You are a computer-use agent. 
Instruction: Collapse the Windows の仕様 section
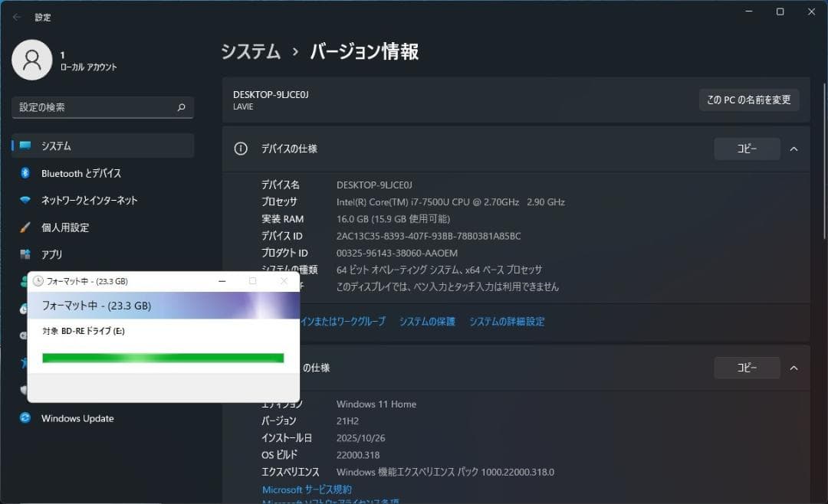pos(794,368)
